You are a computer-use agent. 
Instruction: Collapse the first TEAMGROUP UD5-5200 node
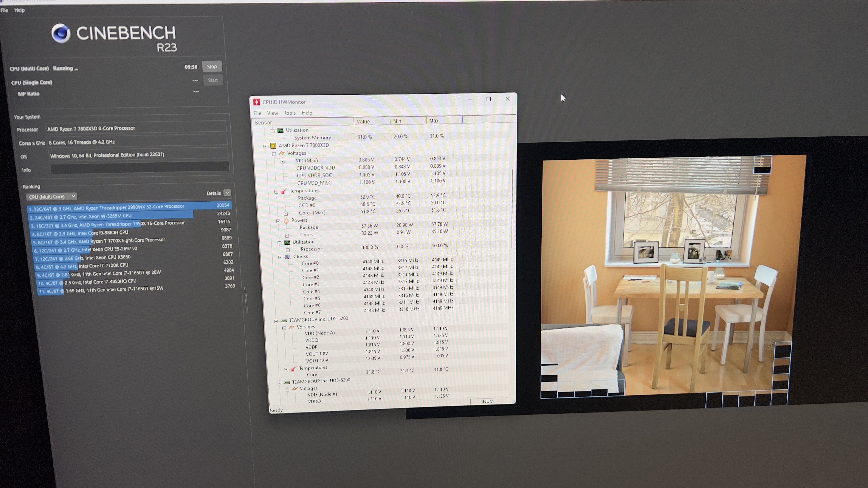276,321
